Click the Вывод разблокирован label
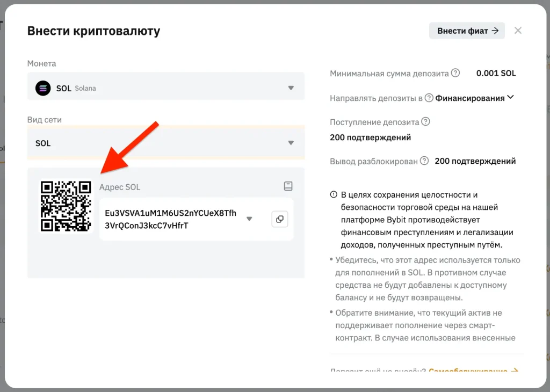The image size is (550, 392). pyautogui.click(x=374, y=162)
